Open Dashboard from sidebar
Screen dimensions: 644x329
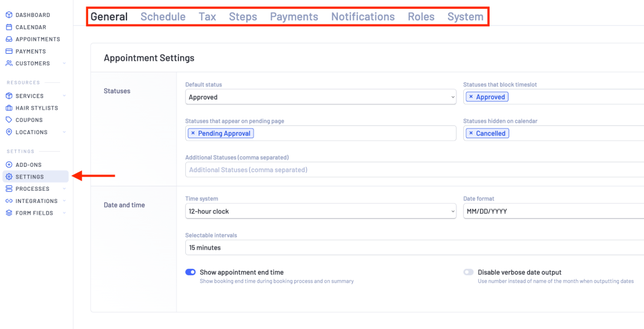click(x=33, y=15)
